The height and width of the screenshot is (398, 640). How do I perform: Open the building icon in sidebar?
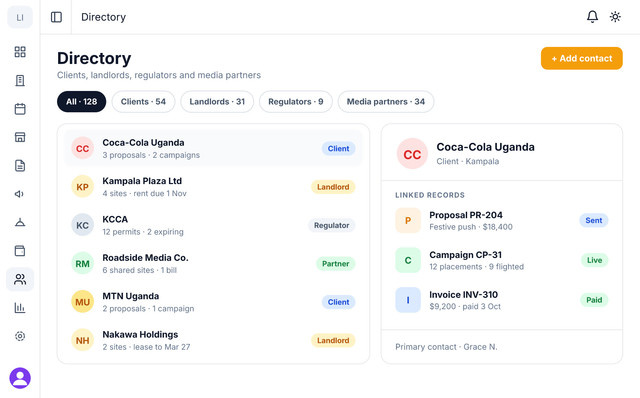click(x=20, y=80)
